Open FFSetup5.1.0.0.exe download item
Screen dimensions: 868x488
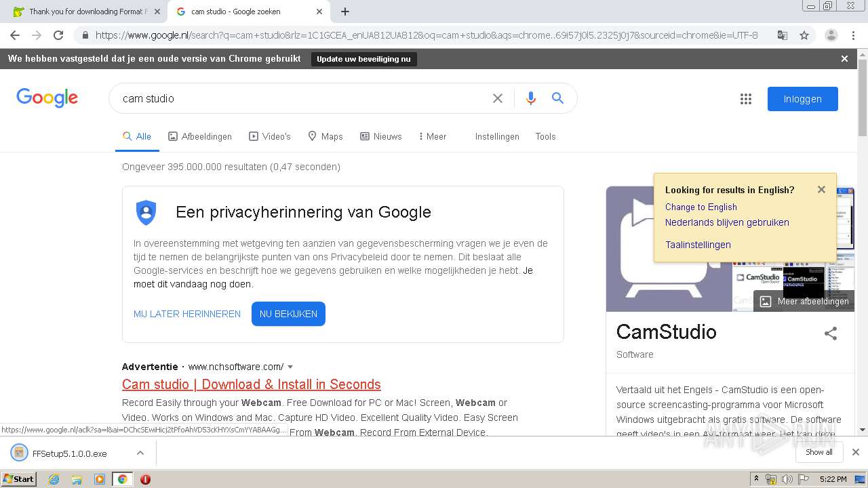tap(70, 453)
